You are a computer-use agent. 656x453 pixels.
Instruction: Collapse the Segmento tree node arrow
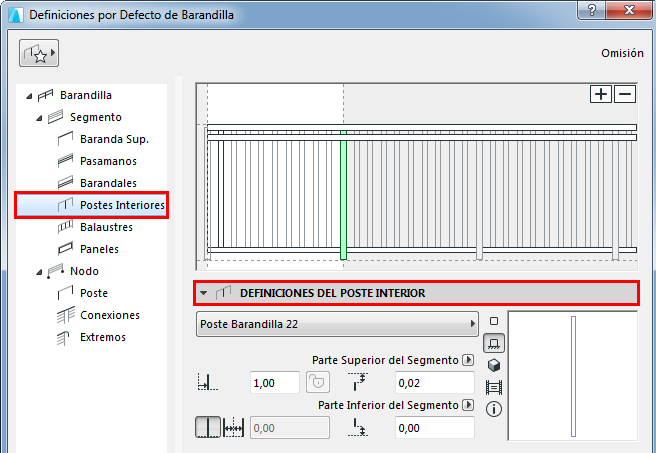[x=39, y=118]
